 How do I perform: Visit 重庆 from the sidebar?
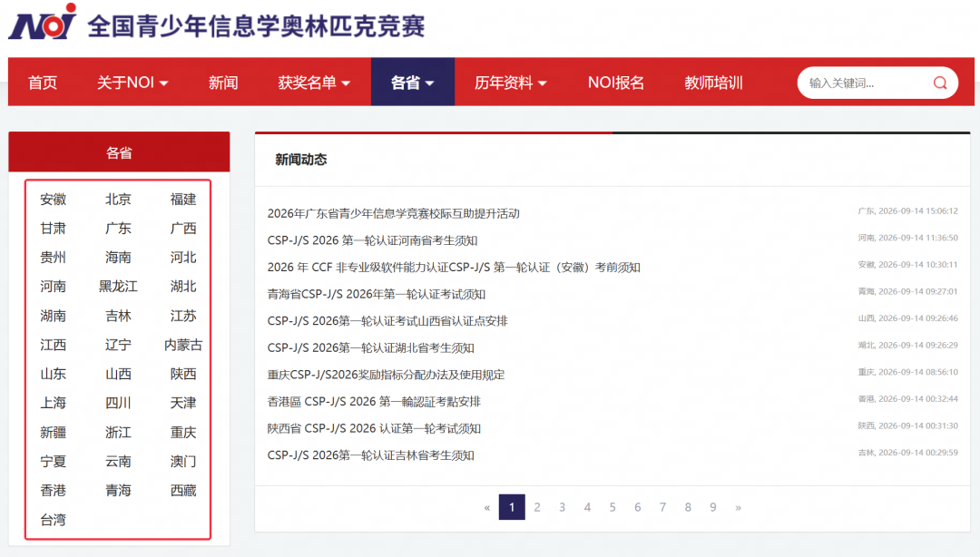pyautogui.click(x=183, y=432)
